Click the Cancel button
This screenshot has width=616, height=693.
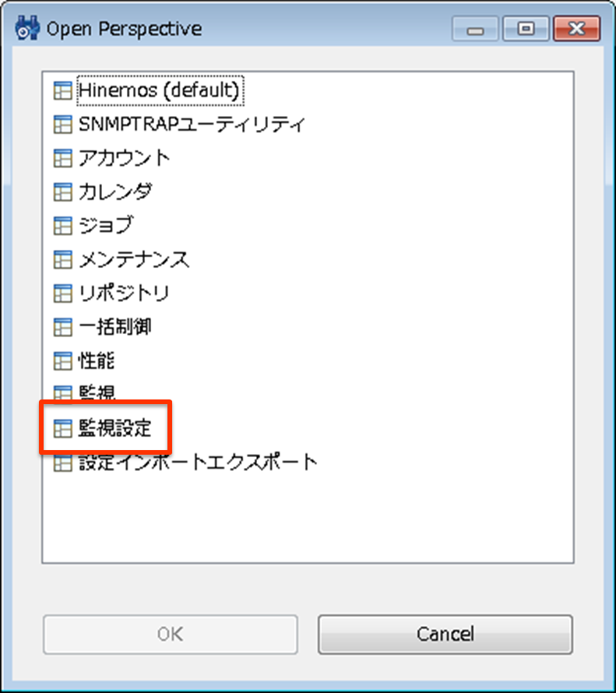pyautogui.click(x=445, y=635)
